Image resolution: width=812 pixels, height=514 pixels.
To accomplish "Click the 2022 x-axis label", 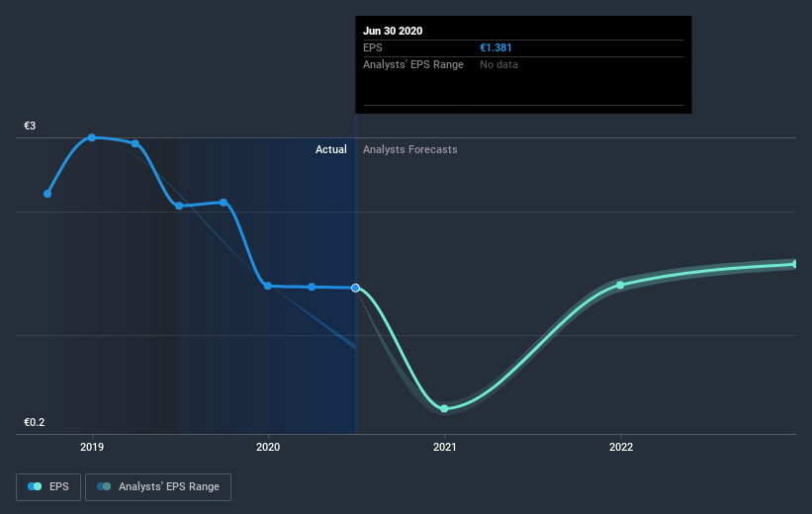I will [x=620, y=447].
